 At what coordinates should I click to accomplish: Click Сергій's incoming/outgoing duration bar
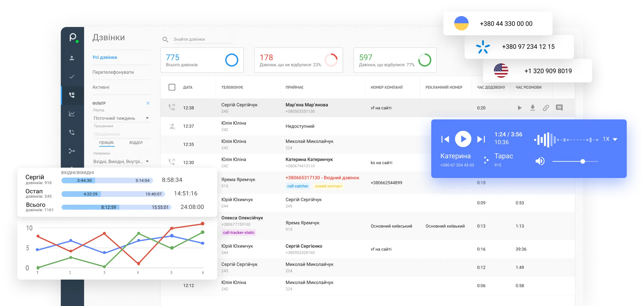coord(107,180)
